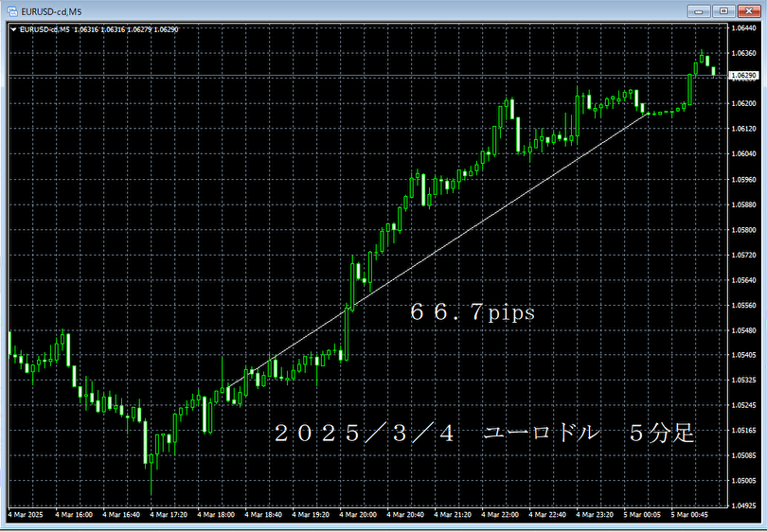Close the EURUSD-cd,M5 chart window

747,10
